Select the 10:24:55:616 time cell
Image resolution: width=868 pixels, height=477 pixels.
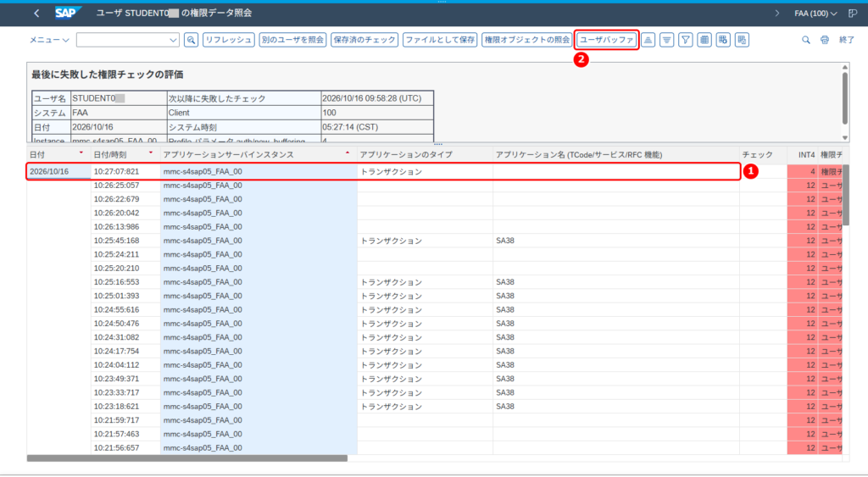point(125,310)
